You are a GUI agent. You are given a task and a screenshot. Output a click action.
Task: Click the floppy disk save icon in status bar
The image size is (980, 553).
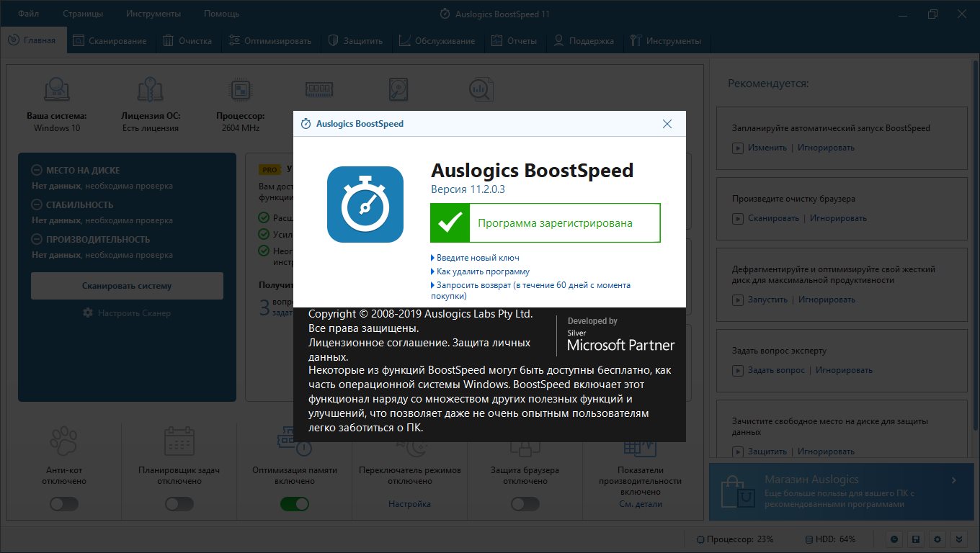click(x=915, y=539)
